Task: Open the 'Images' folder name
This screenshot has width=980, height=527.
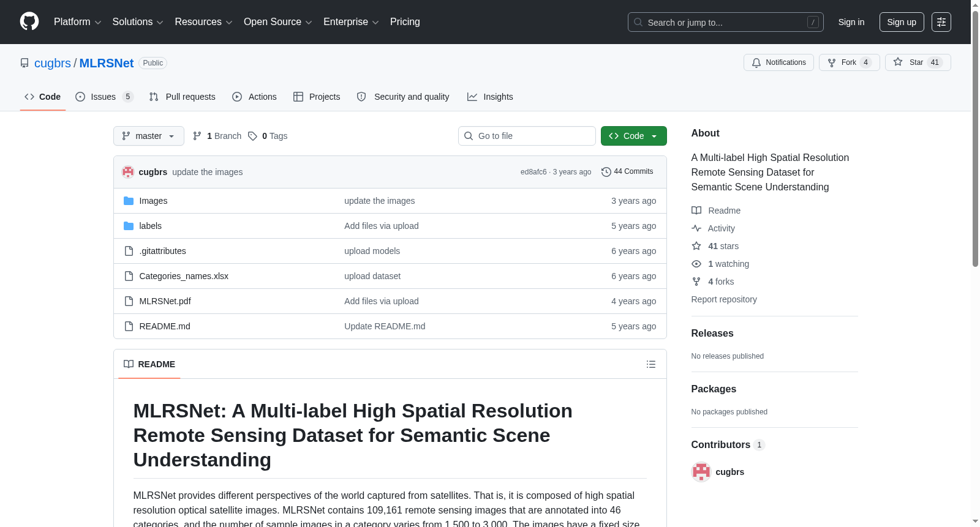Action: tap(153, 201)
